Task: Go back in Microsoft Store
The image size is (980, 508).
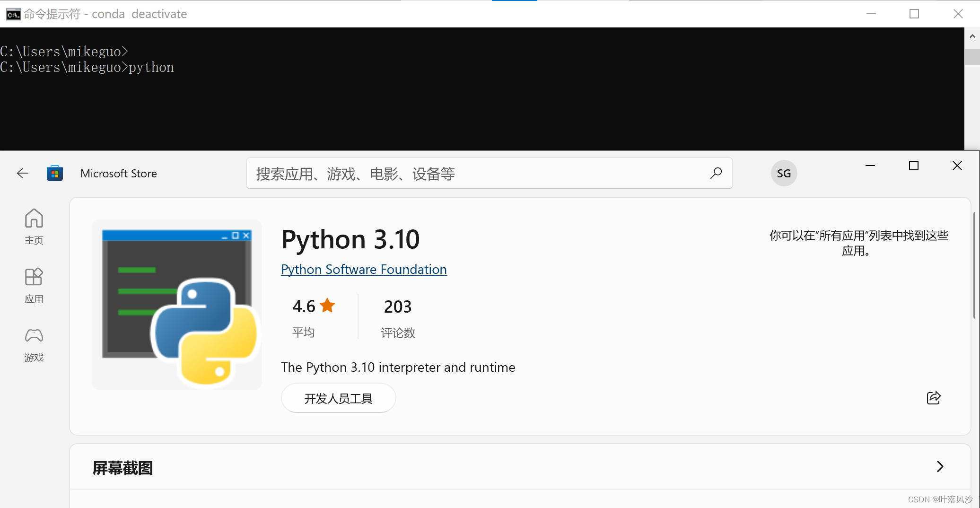Action: click(23, 174)
